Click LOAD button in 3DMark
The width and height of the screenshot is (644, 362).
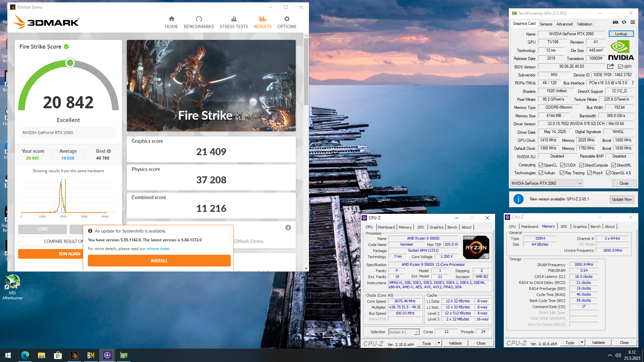(43, 229)
